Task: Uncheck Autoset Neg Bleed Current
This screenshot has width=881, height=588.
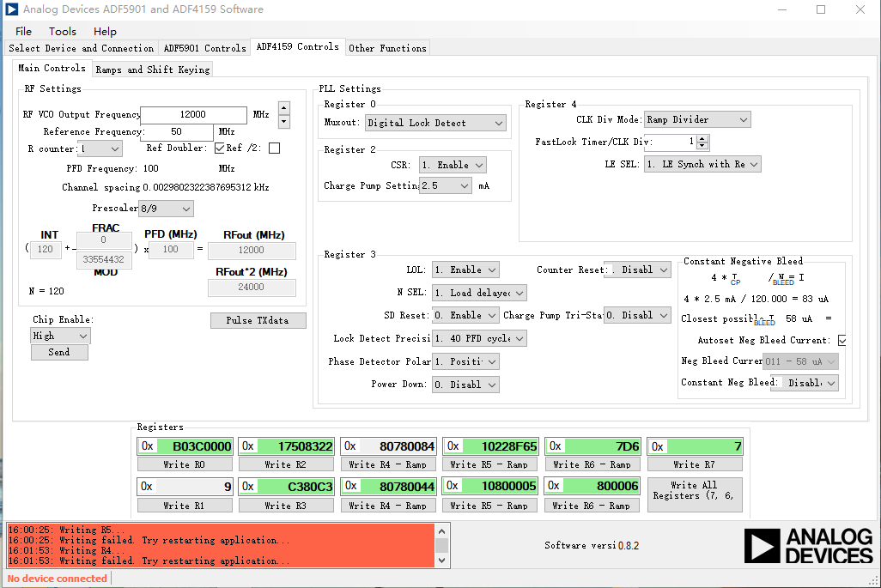Action: 842,340
